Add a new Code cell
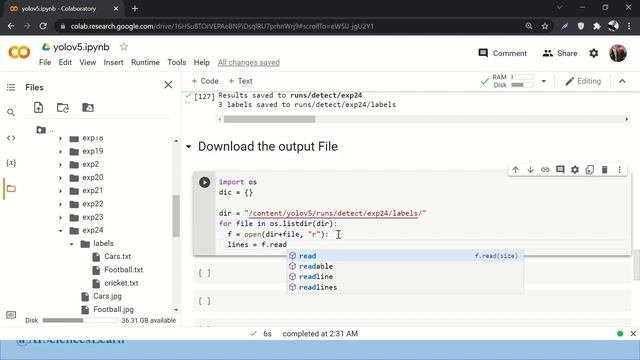The width and height of the screenshot is (640, 360). (x=205, y=81)
